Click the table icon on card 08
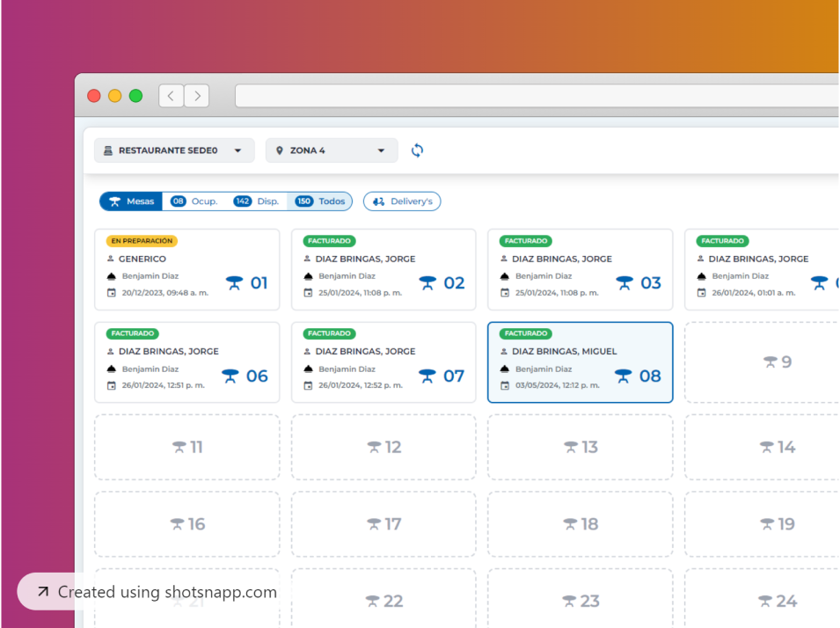 (x=623, y=376)
